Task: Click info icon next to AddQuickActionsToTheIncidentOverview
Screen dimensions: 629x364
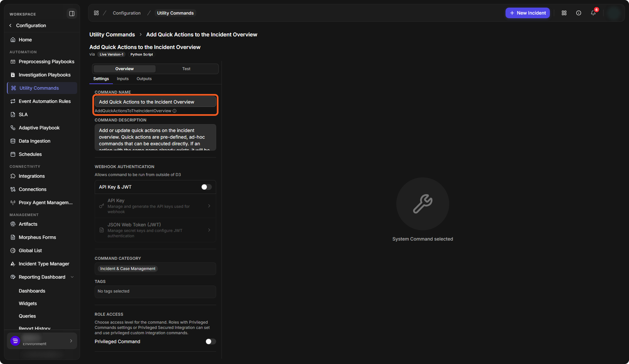Action: coord(174,111)
